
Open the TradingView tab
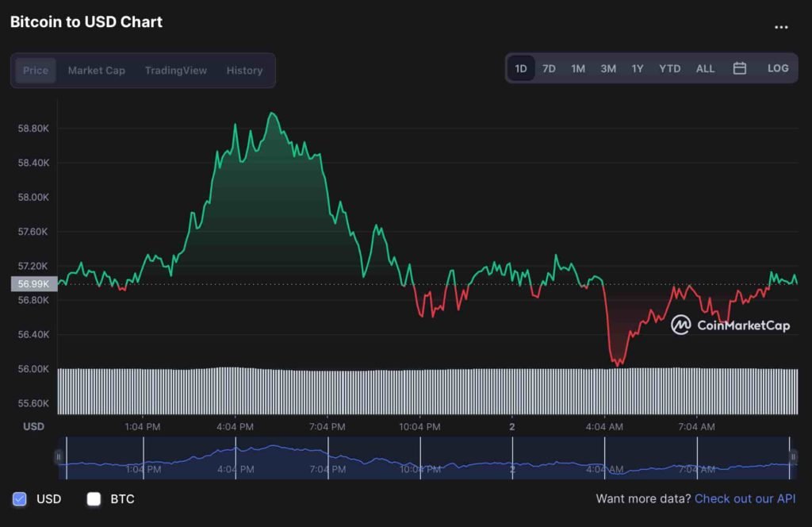175,71
